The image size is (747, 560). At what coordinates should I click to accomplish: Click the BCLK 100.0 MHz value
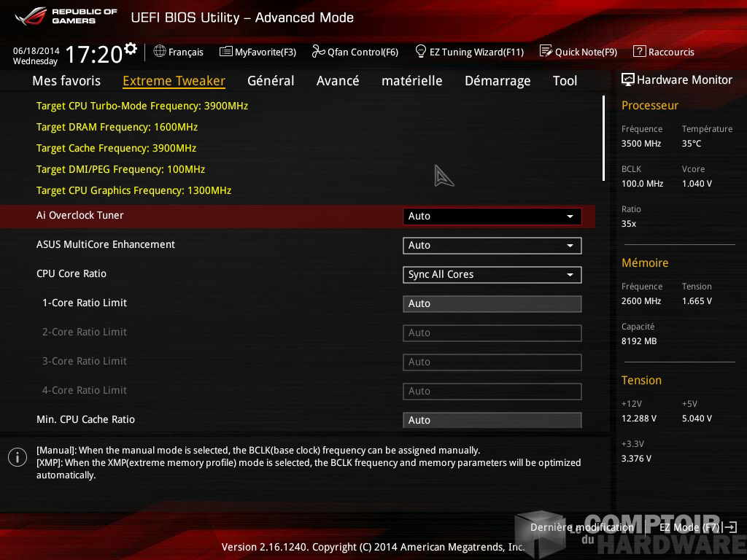[642, 184]
